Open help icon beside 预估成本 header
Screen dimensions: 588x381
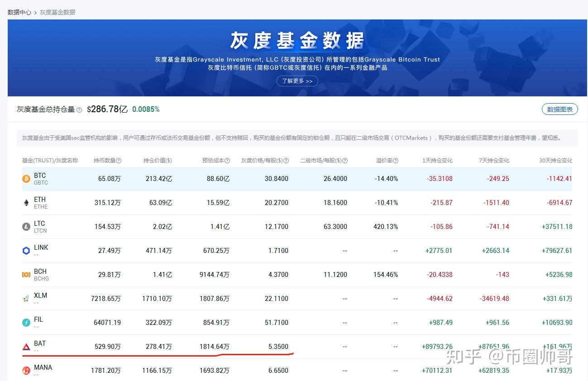[x=227, y=161]
